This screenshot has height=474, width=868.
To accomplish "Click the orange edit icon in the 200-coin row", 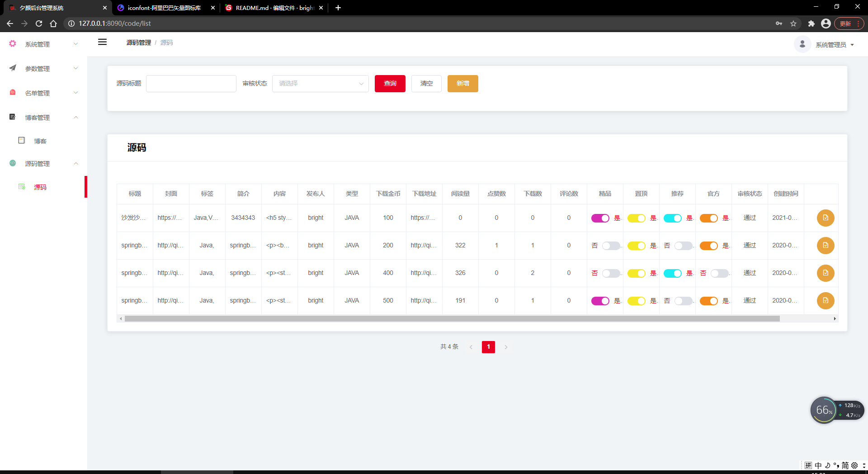I will pos(826,246).
